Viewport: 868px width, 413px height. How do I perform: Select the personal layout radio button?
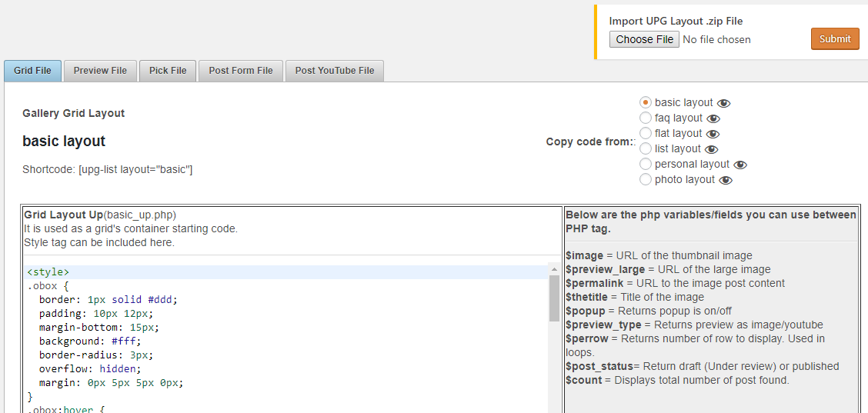(646, 164)
